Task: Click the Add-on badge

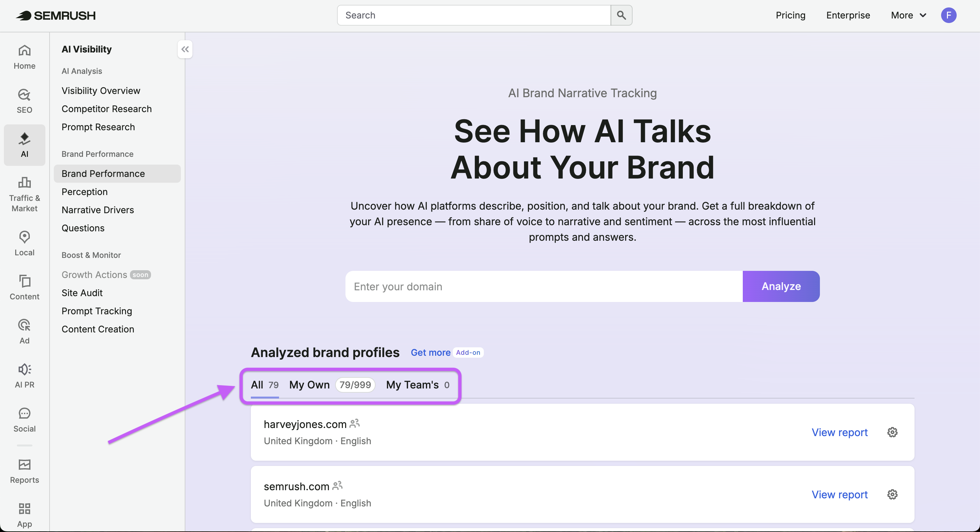Action: point(468,353)
